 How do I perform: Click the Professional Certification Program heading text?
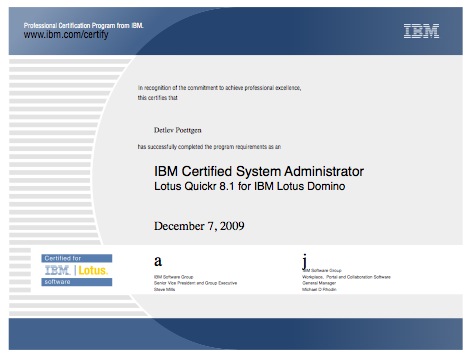pos(83,26)
